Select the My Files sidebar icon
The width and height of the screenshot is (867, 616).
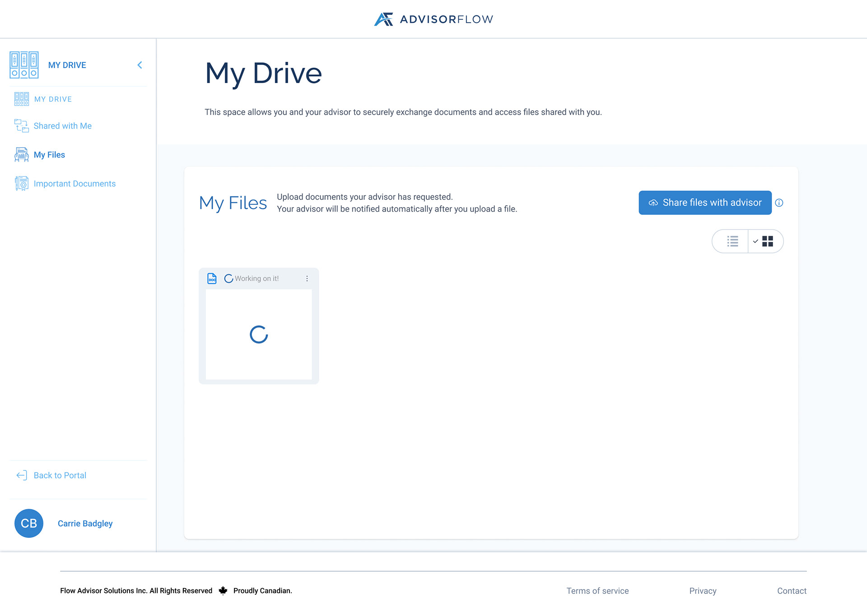tap(21, 154)
